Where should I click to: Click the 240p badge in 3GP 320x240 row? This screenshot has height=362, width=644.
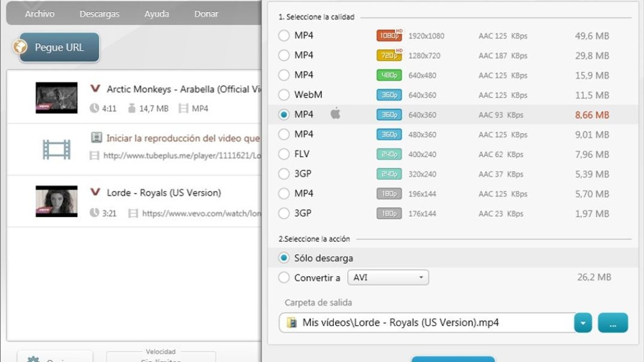coord(389,174)
